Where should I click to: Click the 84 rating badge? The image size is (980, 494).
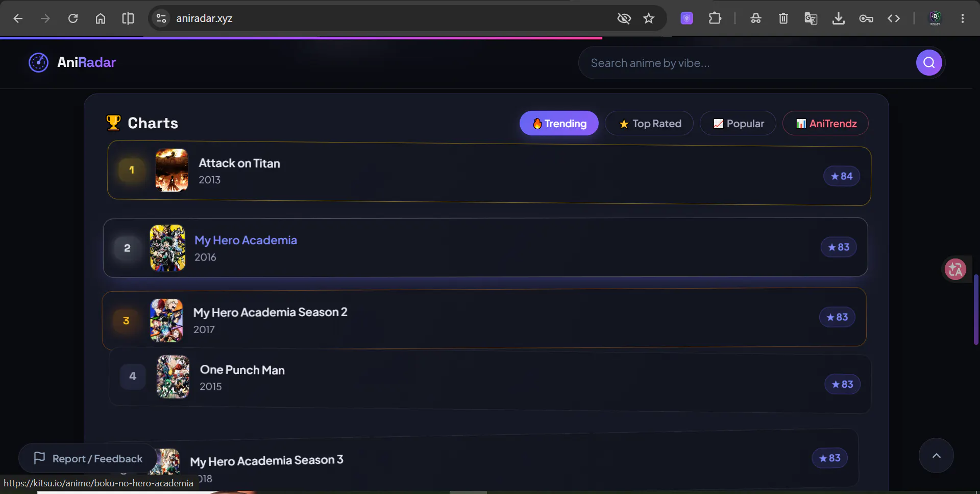842,176
